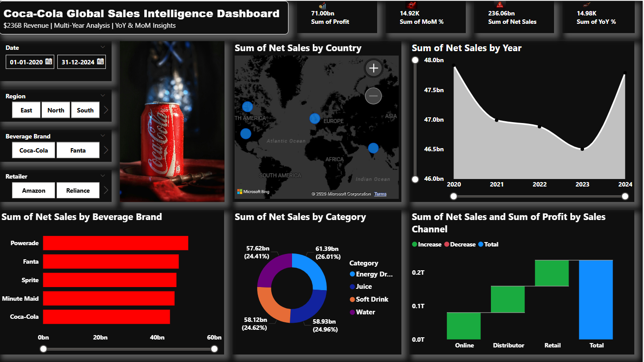This screenshot has height=362, width=644.
Task: Open the start date calendar picker icon
Action: [49, 61]
